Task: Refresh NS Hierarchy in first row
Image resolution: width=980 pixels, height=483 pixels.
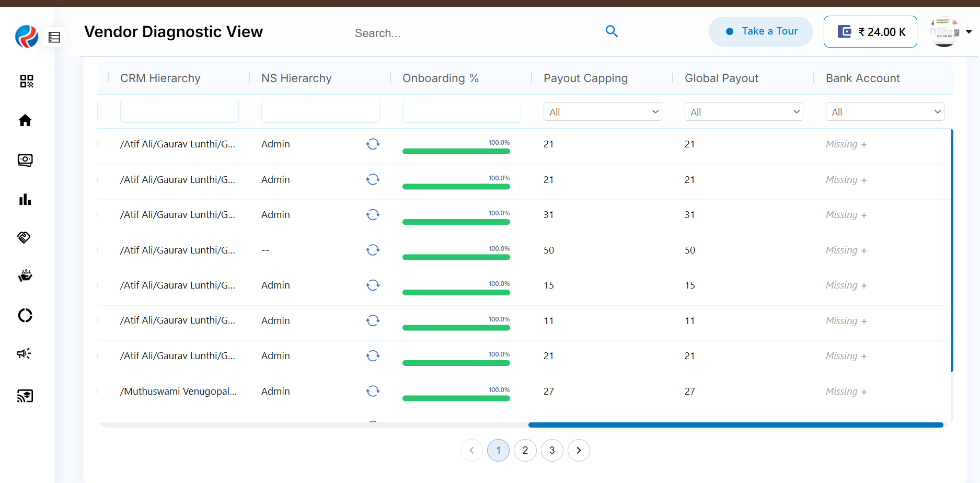Action: pos(373,144)
